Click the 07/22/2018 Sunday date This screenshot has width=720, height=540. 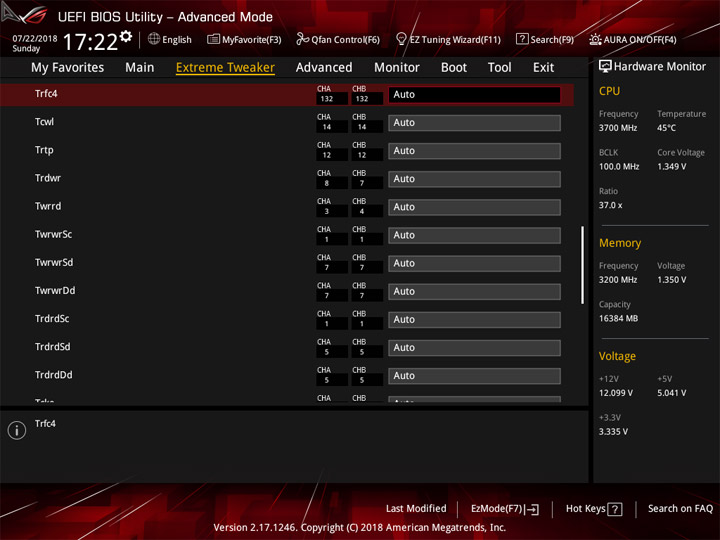point(34,43)
